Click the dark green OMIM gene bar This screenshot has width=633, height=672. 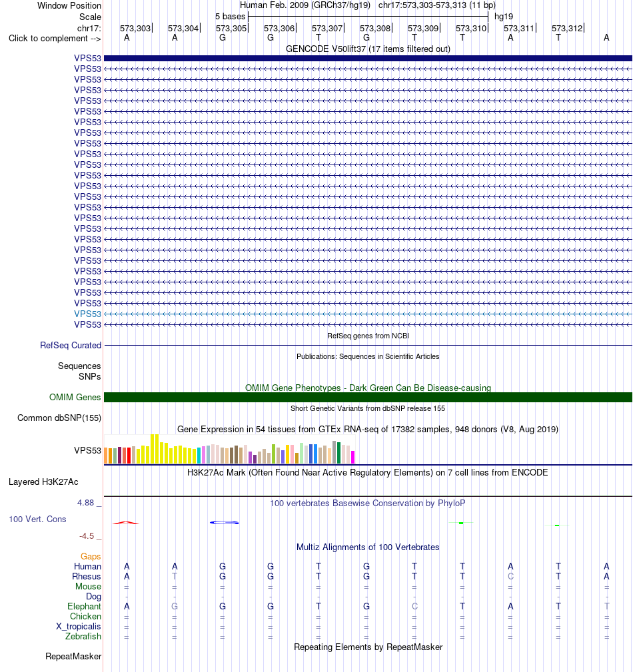368,398
